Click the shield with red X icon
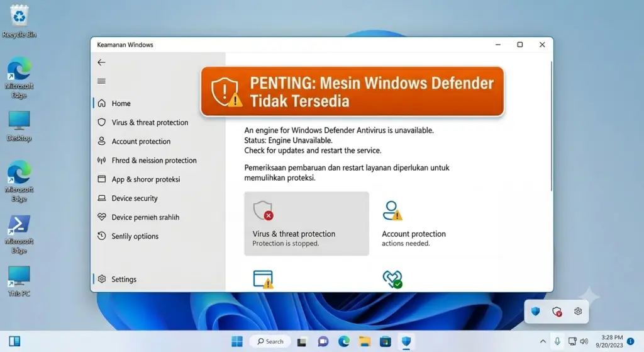 (x=264, y=210)
